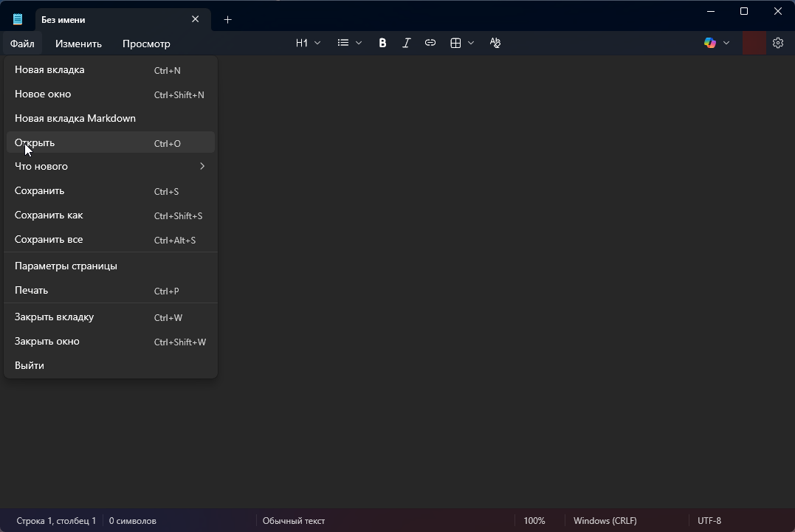795x532 pixels.
Task: Add a new tab with plus button
Action: [227, 19]
